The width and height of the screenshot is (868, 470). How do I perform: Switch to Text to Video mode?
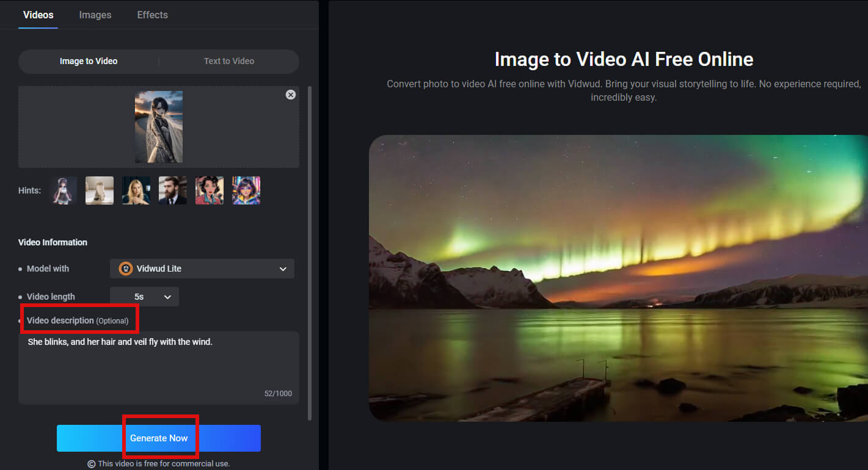click(x=228, y=61)
